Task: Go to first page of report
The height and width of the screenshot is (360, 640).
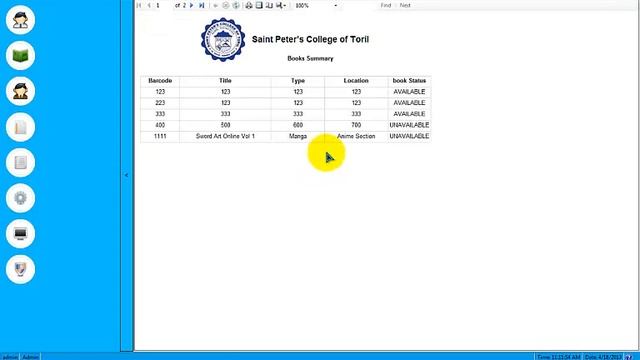Action: [139, 5]
